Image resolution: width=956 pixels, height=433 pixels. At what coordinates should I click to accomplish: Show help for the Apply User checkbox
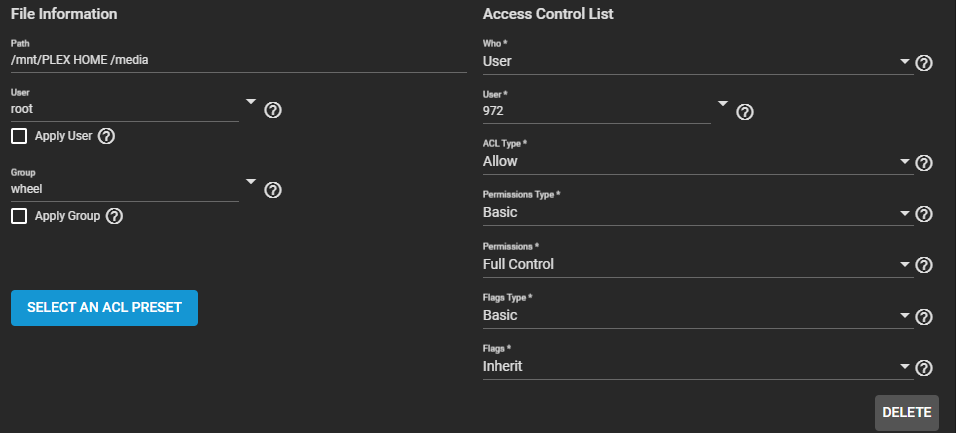tap(107, 136)
